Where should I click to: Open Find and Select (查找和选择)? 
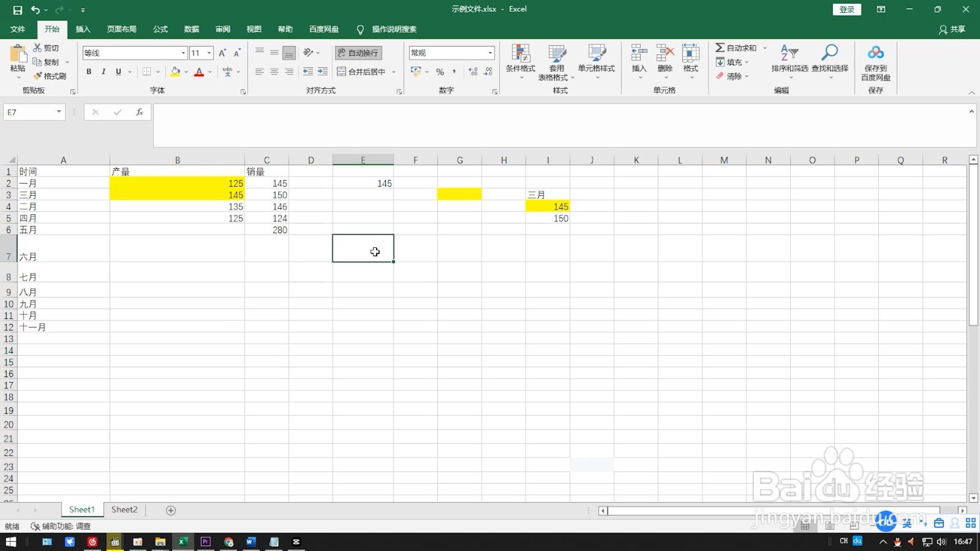(830, 62)
